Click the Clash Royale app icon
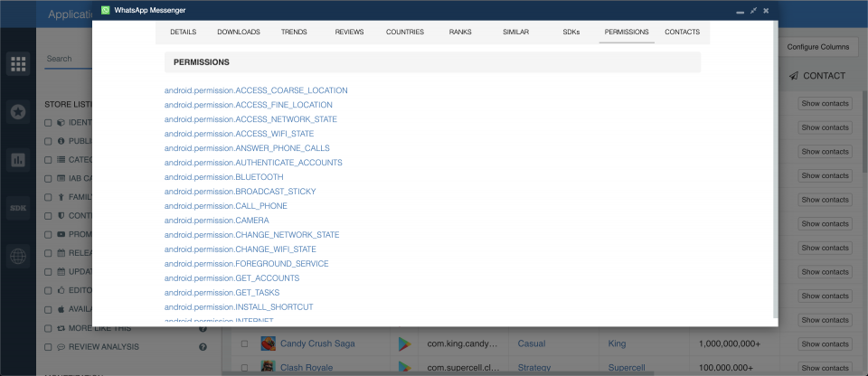Screen dimensions: 868x376 [268, 368]
